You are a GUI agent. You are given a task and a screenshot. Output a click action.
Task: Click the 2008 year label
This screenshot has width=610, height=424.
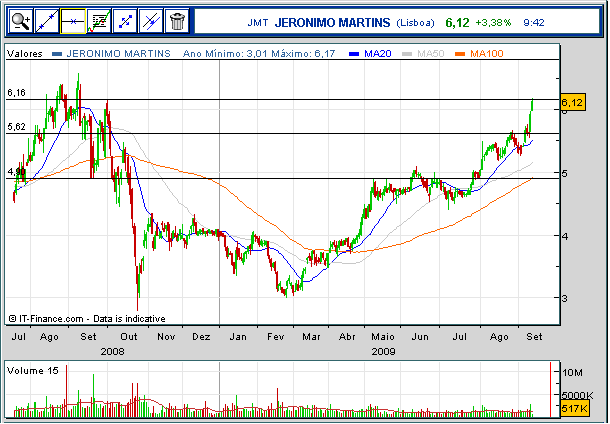click(x=112, y=352)
